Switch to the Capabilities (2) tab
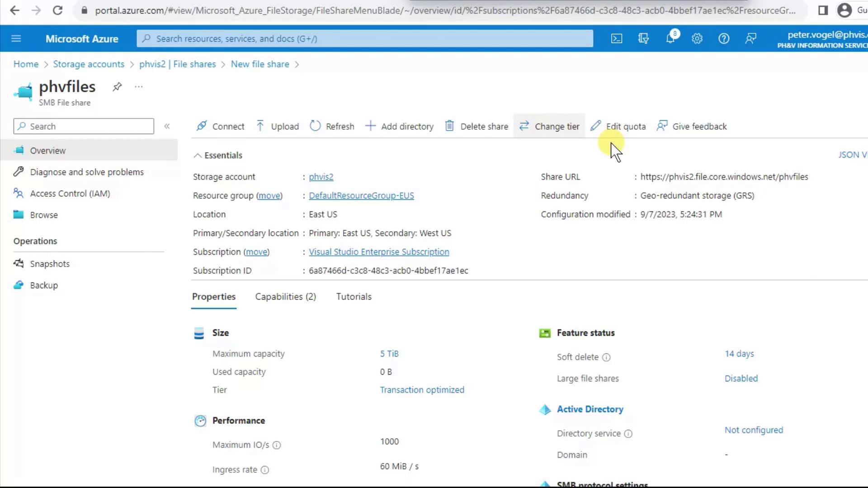The image size is (868, 488). pyautogui.click(x=285, y=297)
